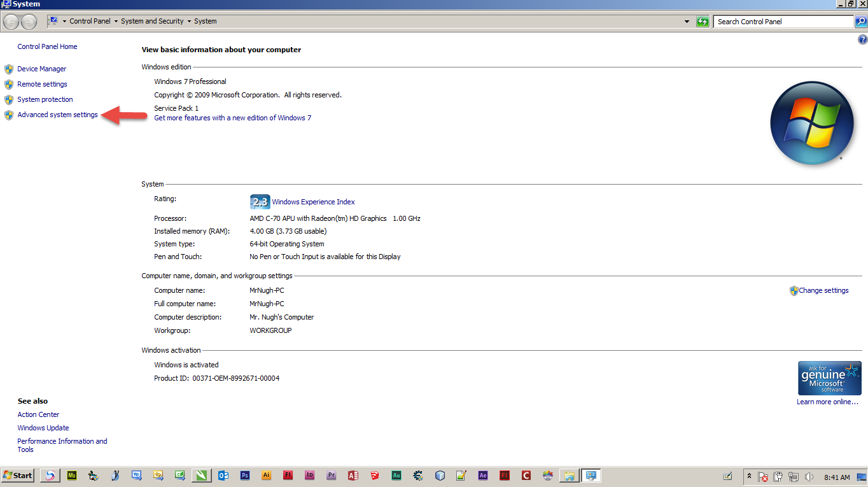
Task: Expand dropdown arrow after System and Security
Action: pos(190,22)
